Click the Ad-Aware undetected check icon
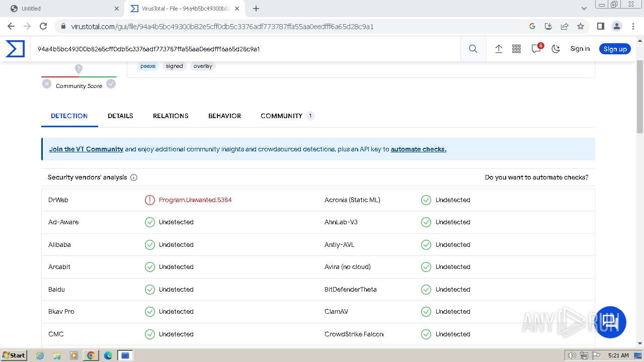The width and height of the screenshot is (644, 362). [150, 222]
